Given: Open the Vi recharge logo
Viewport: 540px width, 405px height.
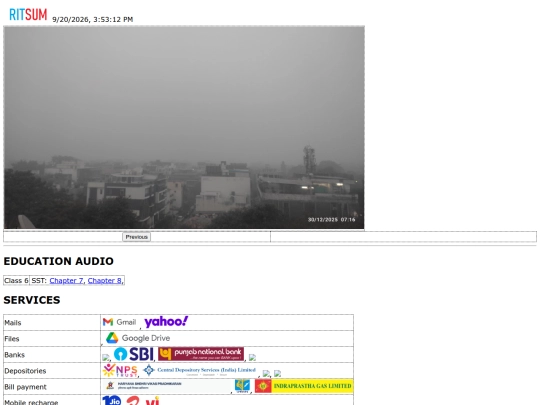Looking at the screenshot, I should coord(152,401).
